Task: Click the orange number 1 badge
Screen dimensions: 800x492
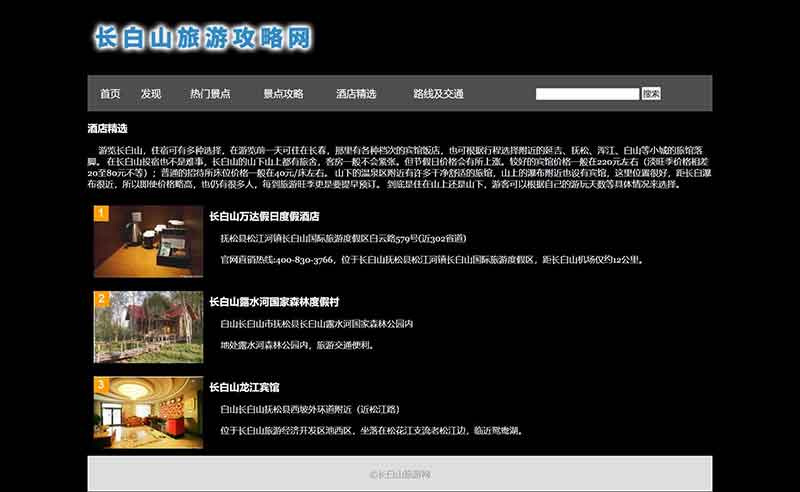Action: [101, 213]
